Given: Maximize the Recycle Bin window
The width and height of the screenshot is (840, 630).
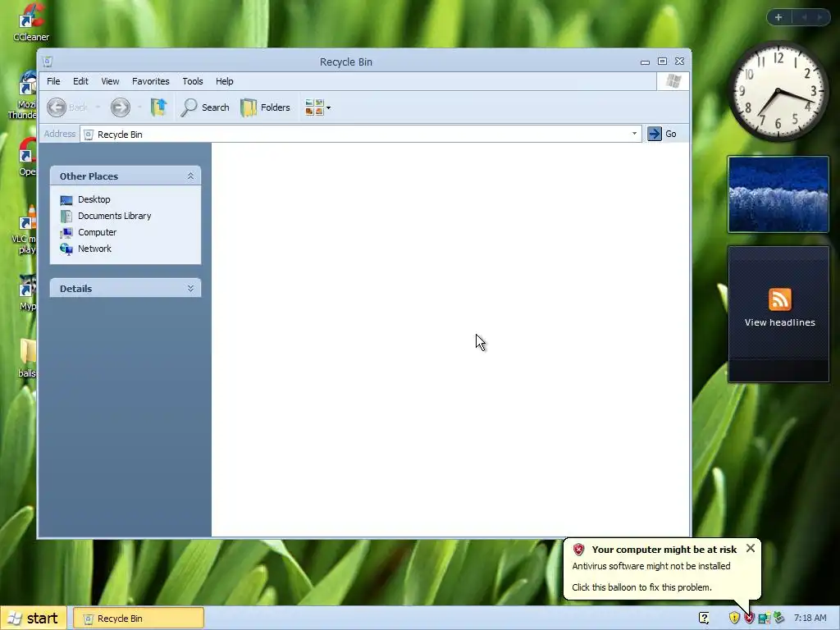Looking at the screenshot, I should tap(662, 62).
